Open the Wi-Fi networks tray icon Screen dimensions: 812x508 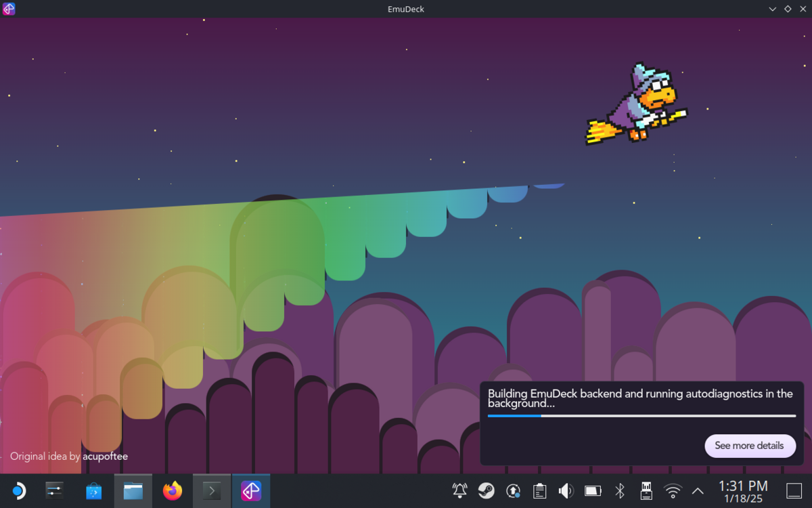(x=673, y=490)
